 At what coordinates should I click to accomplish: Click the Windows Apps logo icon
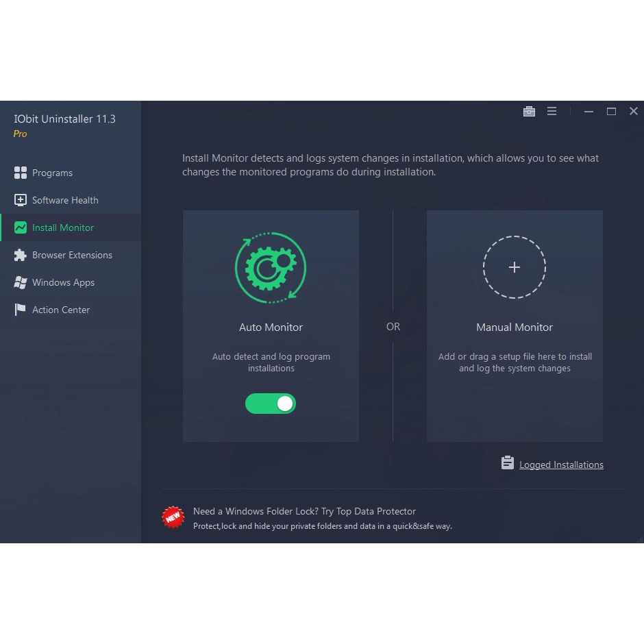coord(21,282)
